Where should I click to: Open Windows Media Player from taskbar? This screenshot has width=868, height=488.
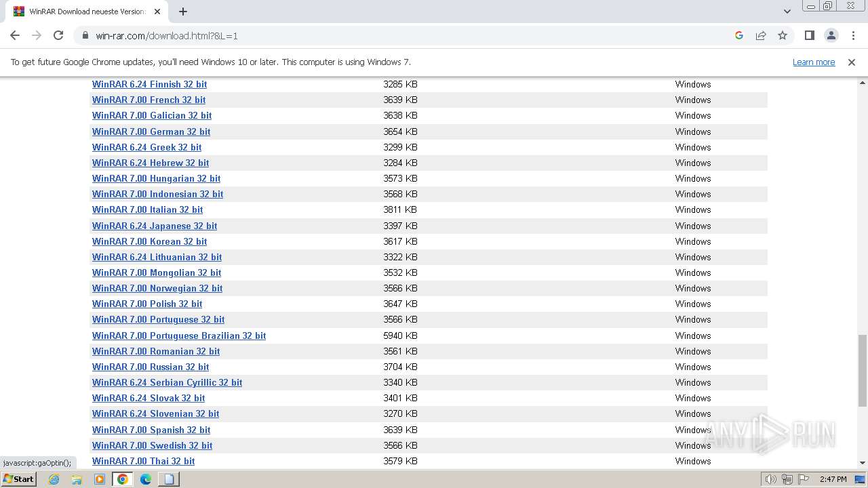[100, 479]
